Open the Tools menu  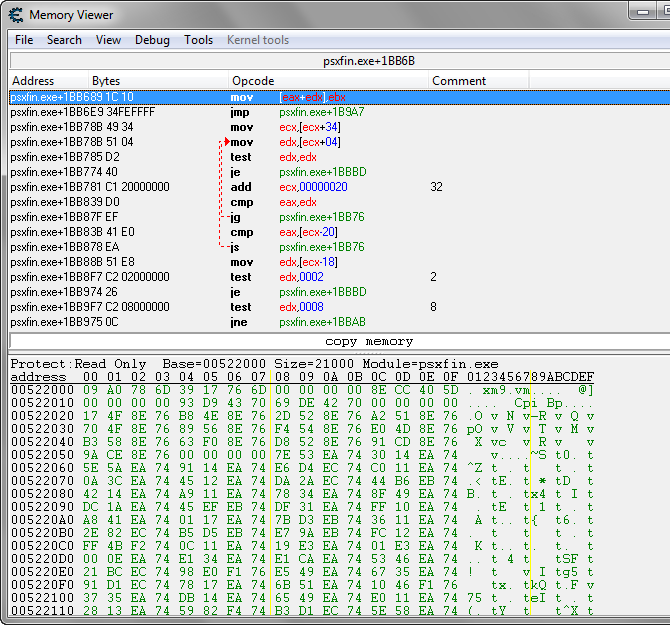click(198, 40)
